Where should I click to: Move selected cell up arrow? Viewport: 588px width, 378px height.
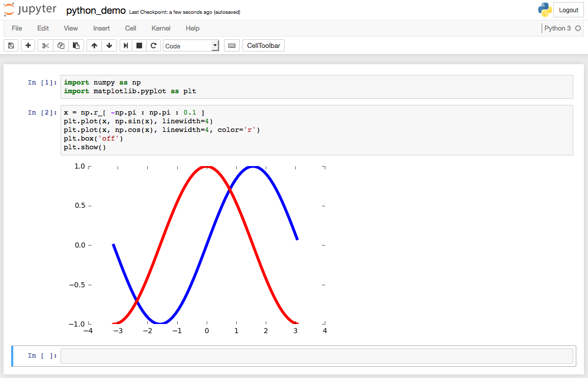94,46
